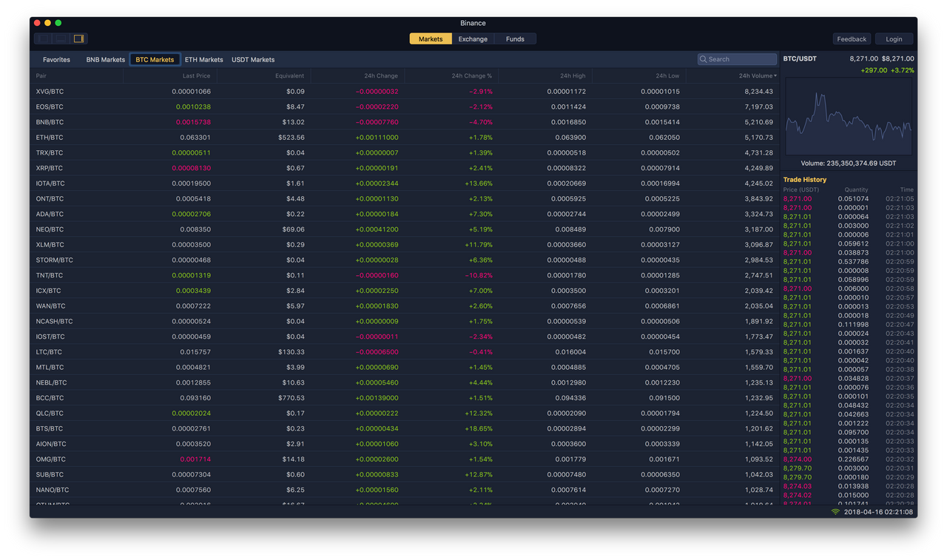
Task: Open the BTS/BTC pair
Action: point(405,428)
